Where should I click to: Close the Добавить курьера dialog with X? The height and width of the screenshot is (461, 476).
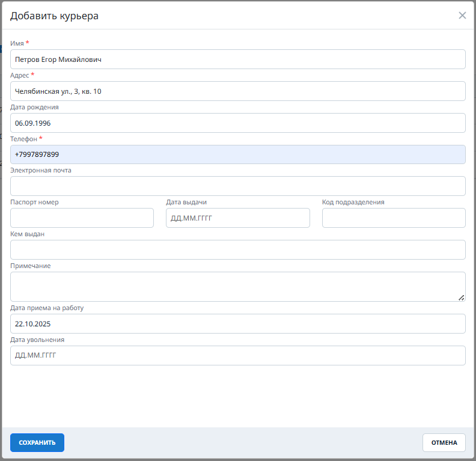point(462,16)
